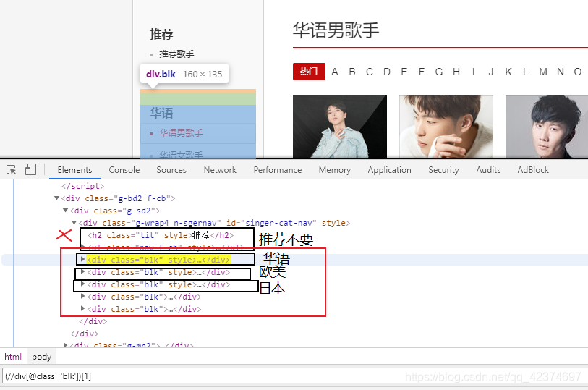This screenshot has width=588, height=390.
Task: Open the 华语男歌手 sidebar link
Action: [x=181, y=132]
